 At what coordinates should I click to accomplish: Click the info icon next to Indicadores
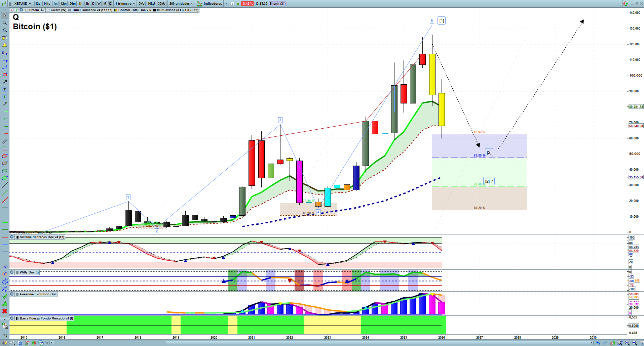[232, 4]
